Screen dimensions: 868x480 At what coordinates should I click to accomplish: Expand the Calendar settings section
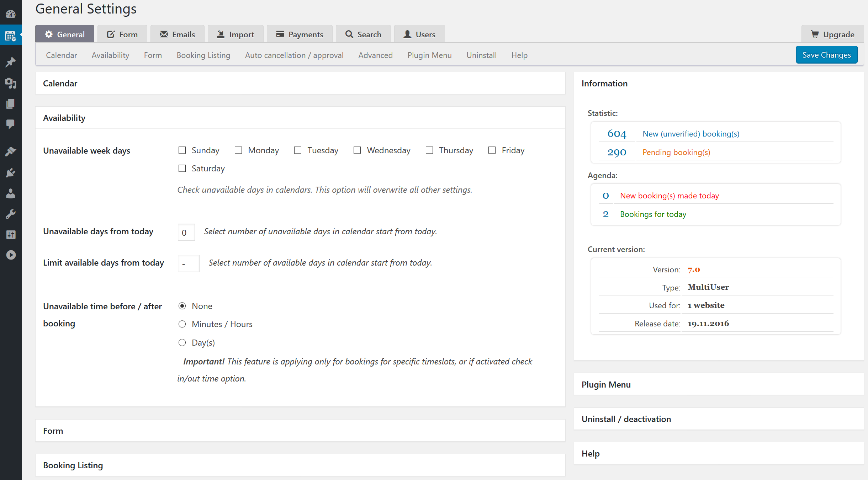pyautogui.click(x=300, y=84)
